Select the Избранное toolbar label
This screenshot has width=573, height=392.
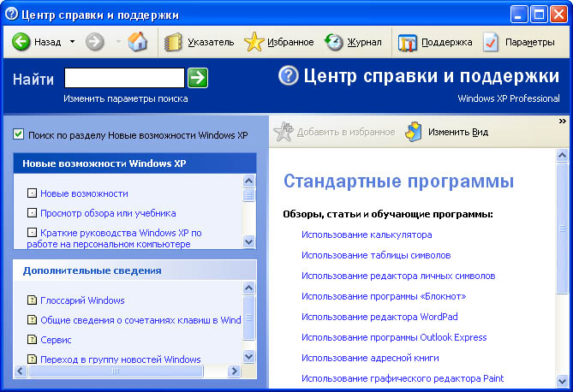(x=290, y=43)
